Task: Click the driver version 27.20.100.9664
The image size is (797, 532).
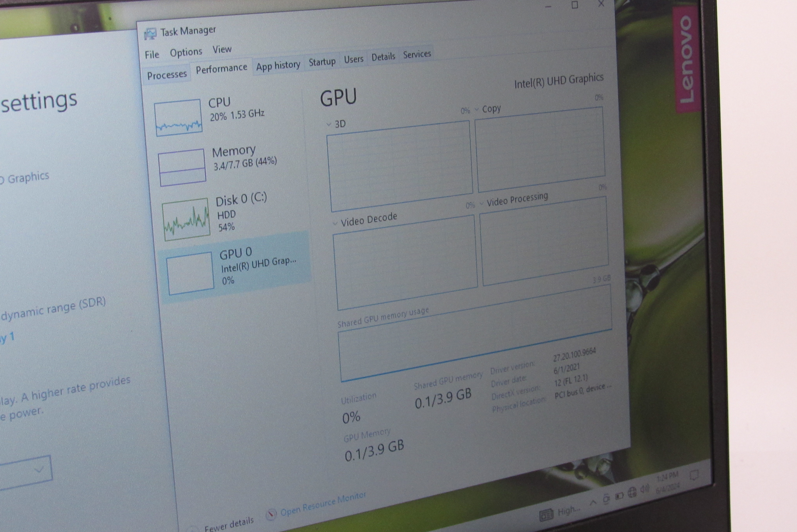Action: (x=574, y=354)
